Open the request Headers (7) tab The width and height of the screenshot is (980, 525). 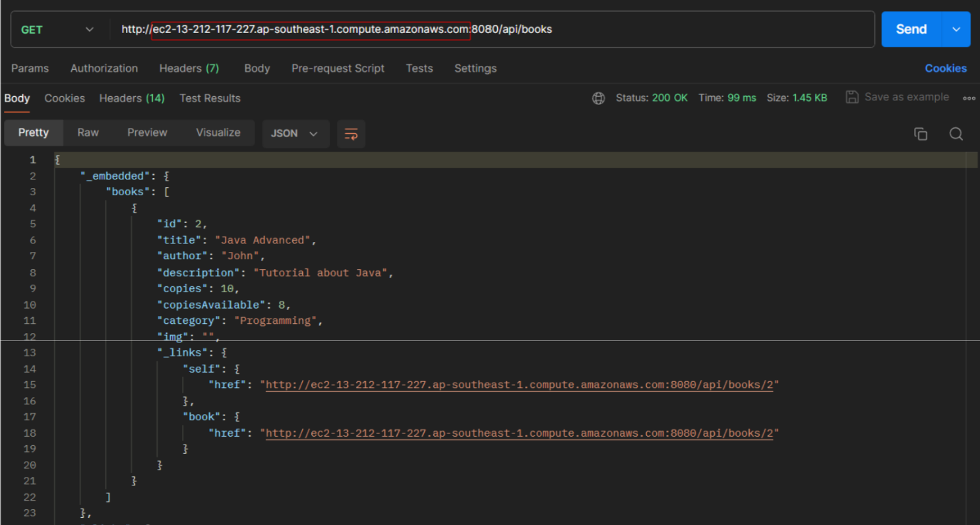pyautogui.click(x=189, y=69)
